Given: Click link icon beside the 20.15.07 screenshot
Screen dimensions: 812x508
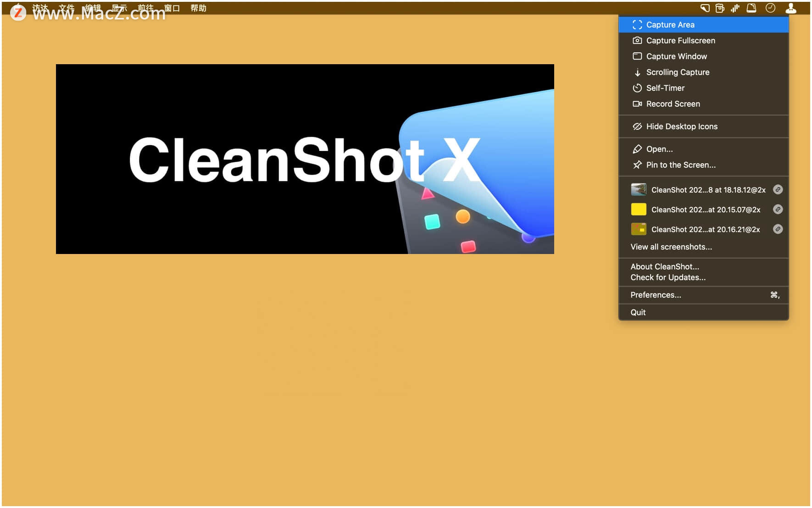Looking at the screenshot, I should tap(778, 209).
